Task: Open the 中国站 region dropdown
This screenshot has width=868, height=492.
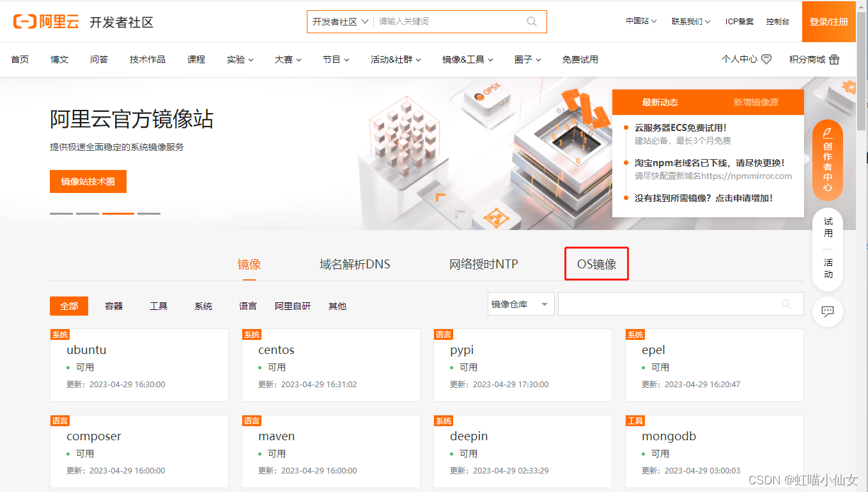Action: point(642,21)
